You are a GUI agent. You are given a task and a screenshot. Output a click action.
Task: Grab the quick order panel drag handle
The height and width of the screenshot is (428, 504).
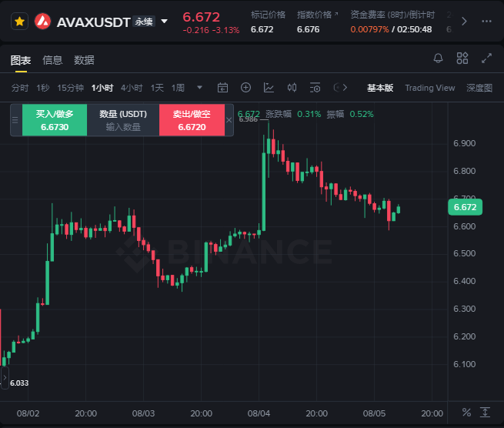[15, 120]
